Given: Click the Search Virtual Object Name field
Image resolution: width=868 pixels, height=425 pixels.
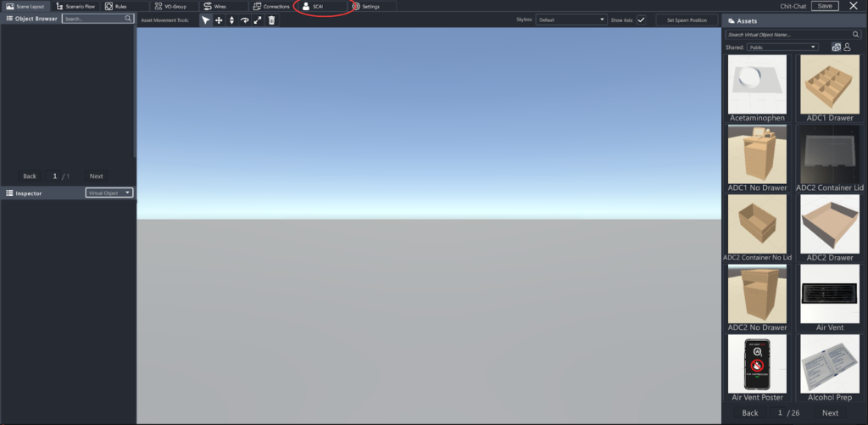Looking at the screenshot, I should [788, 35].
